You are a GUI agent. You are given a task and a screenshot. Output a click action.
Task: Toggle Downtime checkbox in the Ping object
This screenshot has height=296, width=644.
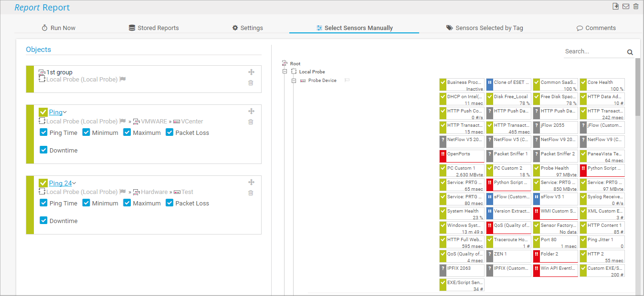[44, 150]
